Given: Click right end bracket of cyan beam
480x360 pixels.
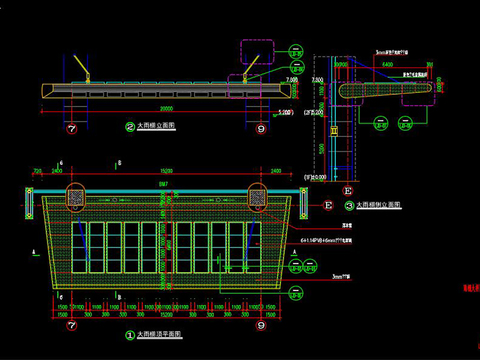Looking at the screenshot, I should point(303,203).
